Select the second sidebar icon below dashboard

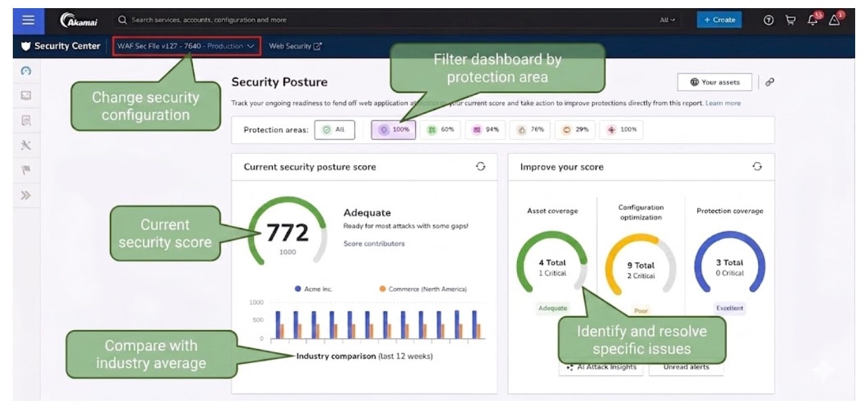pos(26,96)
